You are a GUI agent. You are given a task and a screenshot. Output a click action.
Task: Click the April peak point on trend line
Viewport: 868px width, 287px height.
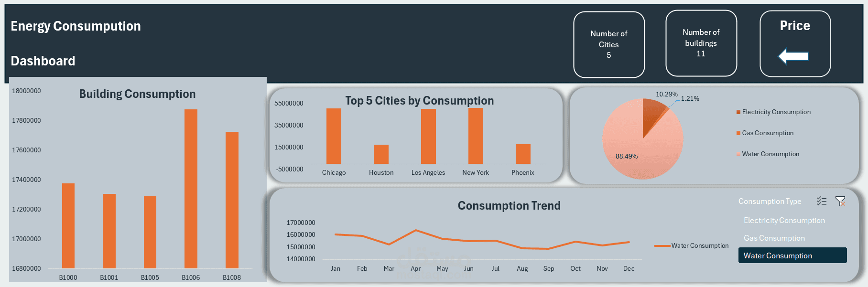416,230
